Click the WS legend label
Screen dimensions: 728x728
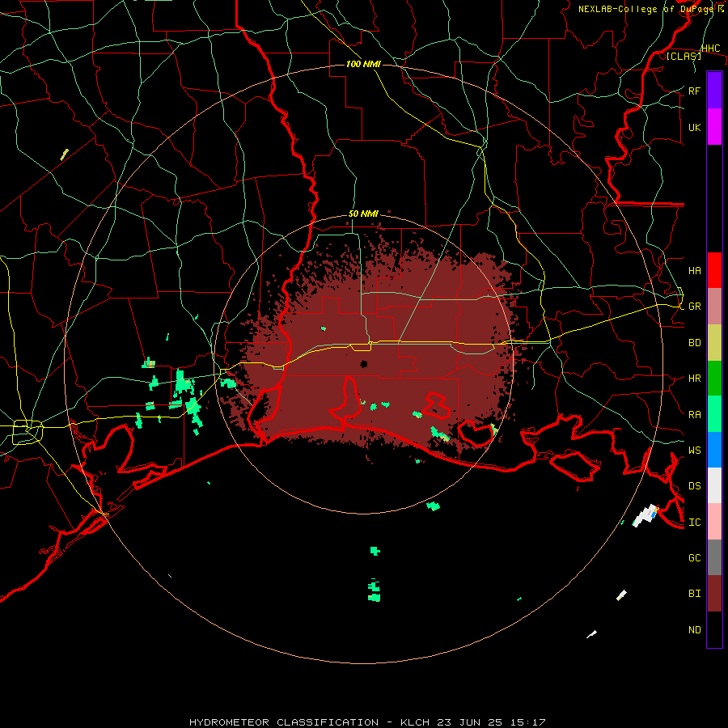(x=694, y=450)
